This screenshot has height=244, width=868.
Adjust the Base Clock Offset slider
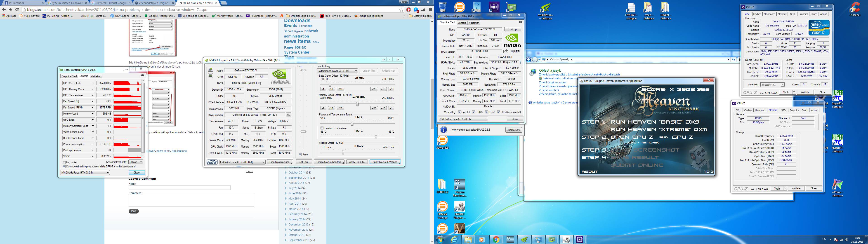tap(330, 84)
